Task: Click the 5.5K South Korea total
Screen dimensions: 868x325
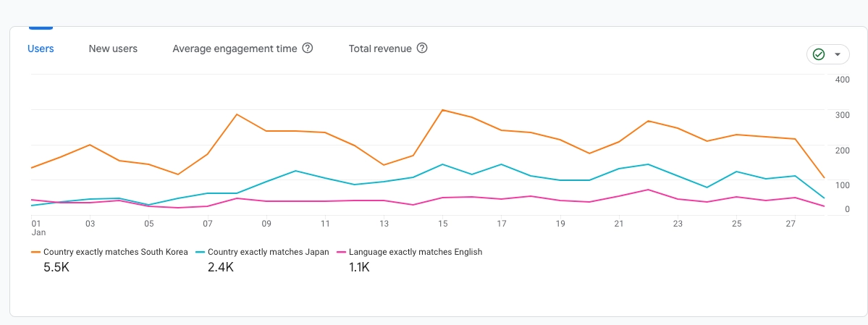Action: 58,267
